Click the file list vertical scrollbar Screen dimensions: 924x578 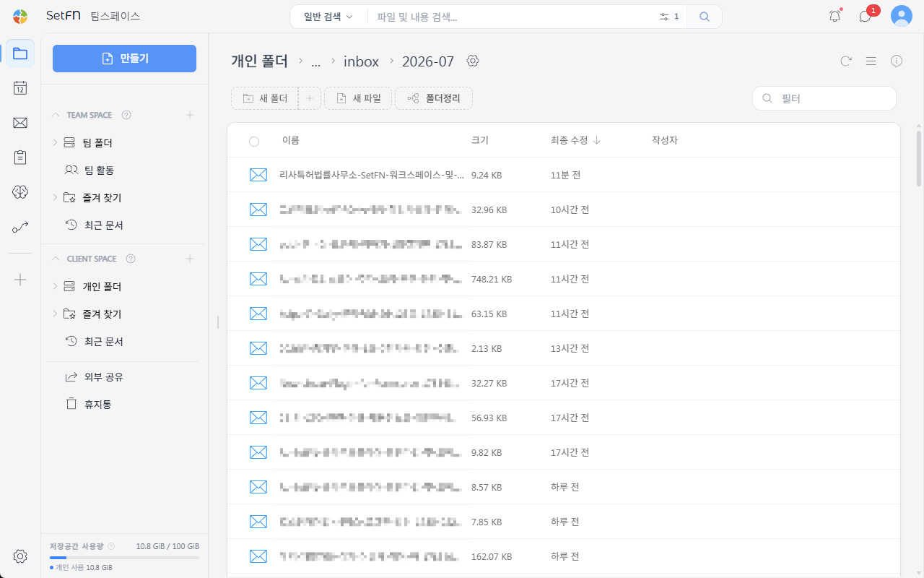[x=919, y=159]
